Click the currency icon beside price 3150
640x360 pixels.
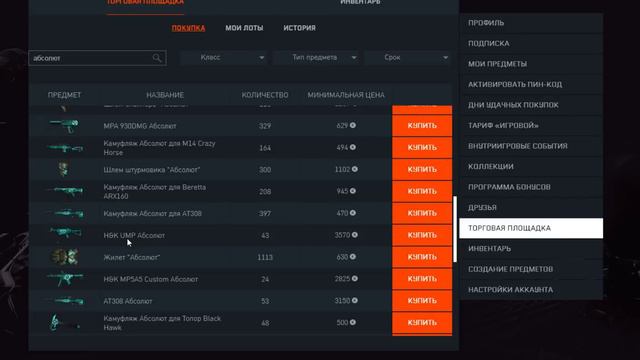point(355,300)
